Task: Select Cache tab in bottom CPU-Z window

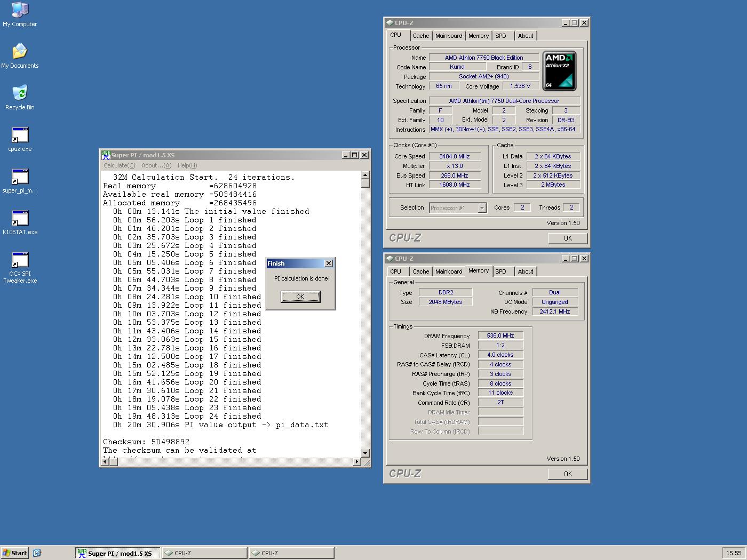Action: point(420,271)
